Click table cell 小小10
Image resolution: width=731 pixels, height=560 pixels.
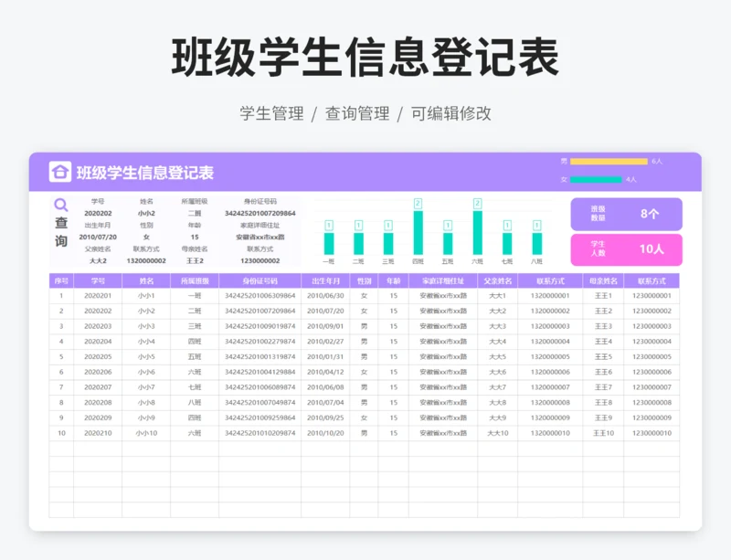point(146,433)
